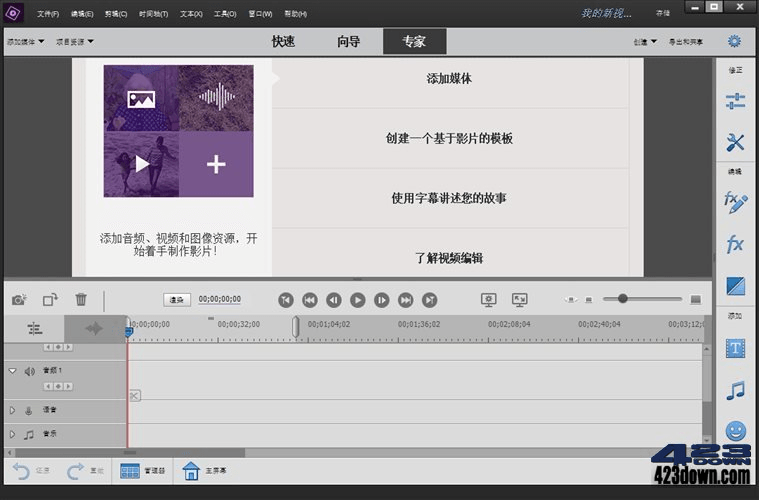Click the fast forward button
The height and width of the screenshot is (500, 759).
click(x=405, y=300)
